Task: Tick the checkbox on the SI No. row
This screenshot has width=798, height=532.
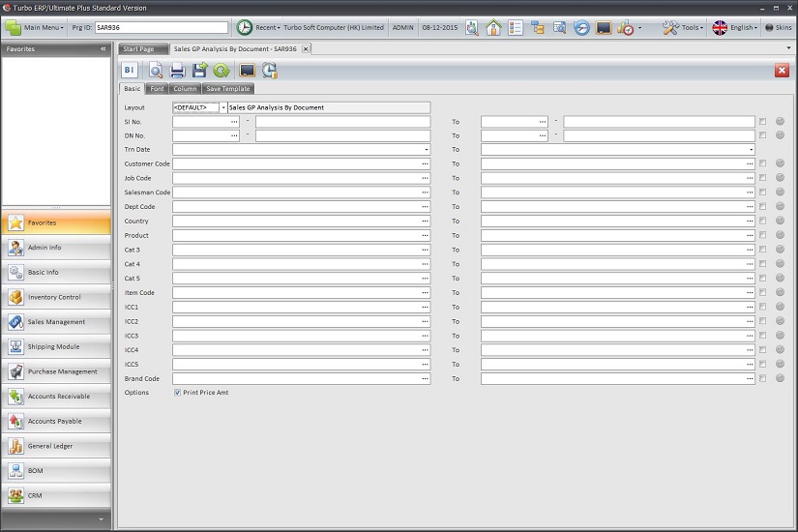Action: click(763, 122)
